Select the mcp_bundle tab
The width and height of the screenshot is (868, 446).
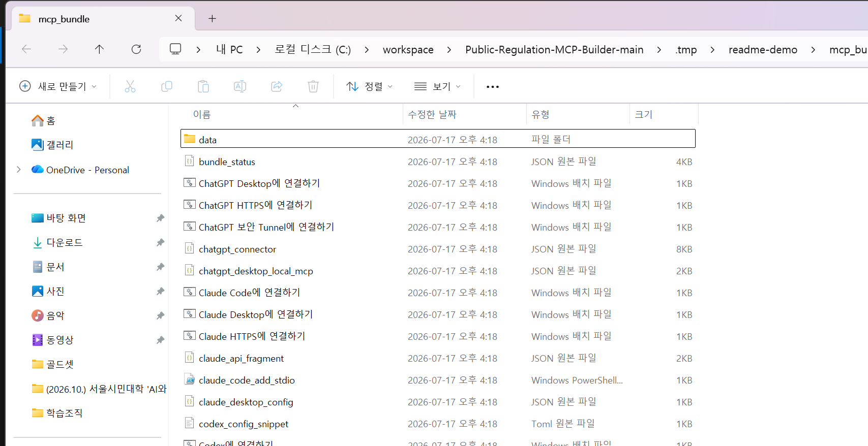click(x=104, y=19)
